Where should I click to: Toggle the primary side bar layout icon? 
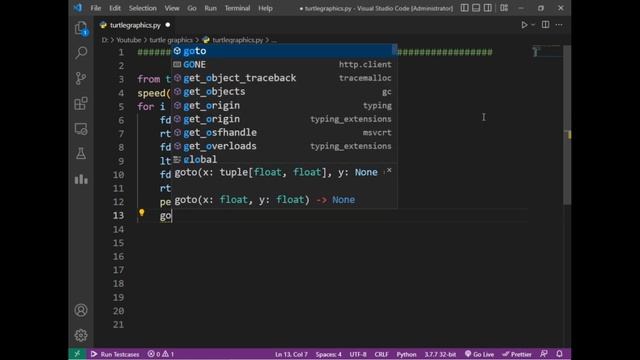tap(464, 8)
